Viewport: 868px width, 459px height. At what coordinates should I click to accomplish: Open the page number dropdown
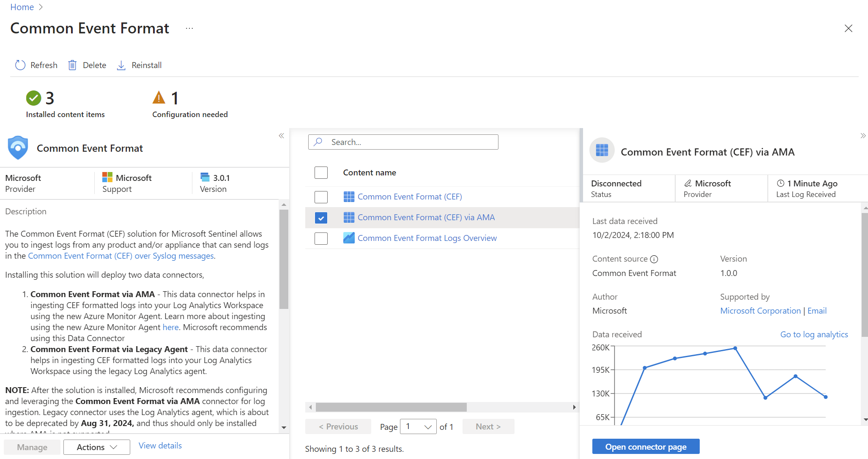418,426
